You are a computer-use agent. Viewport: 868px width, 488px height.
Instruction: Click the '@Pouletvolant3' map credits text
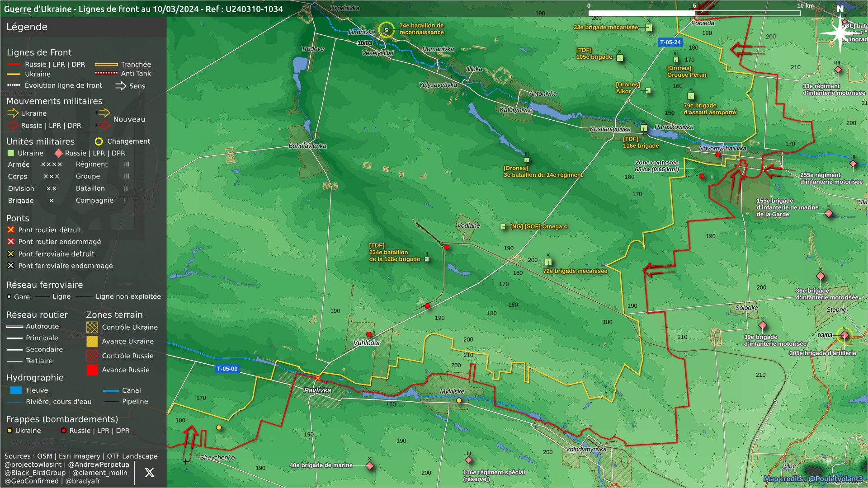835,479
